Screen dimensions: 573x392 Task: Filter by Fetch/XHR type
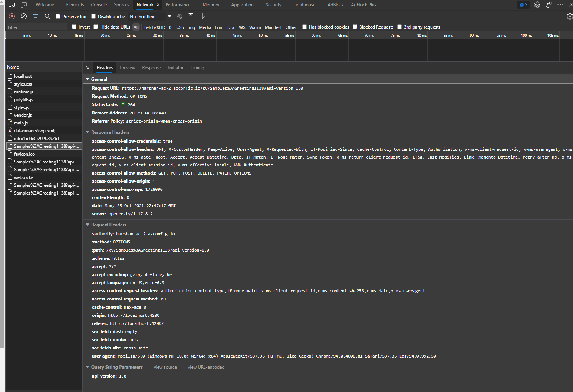[155, 27]
